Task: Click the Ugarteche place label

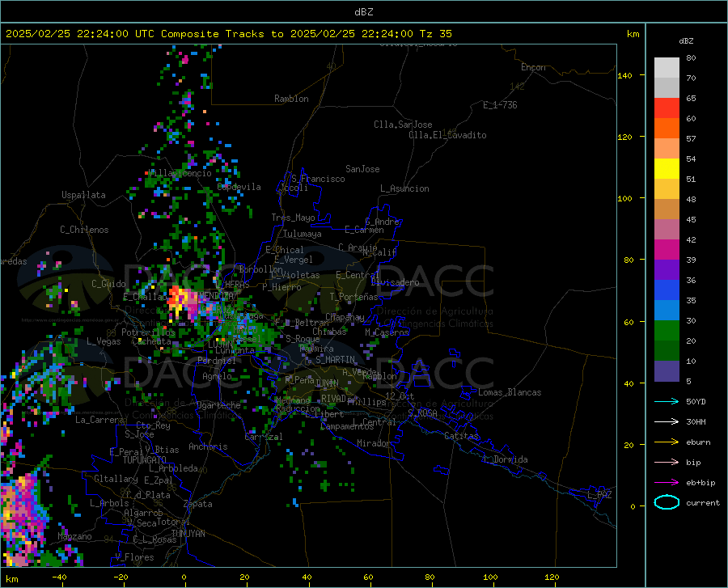Action: tap(218, 405)
